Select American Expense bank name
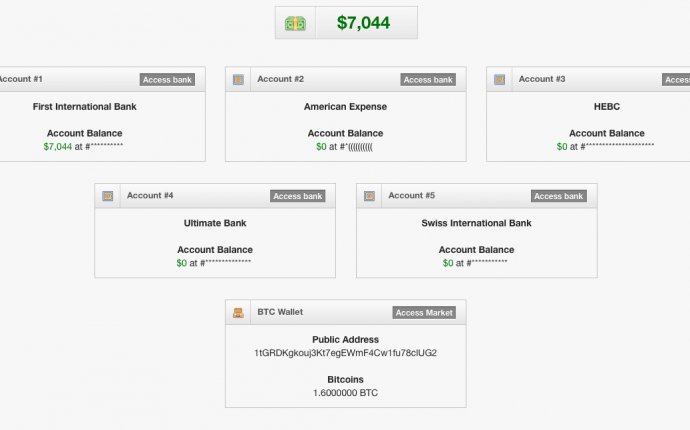 tap(345, 107)
